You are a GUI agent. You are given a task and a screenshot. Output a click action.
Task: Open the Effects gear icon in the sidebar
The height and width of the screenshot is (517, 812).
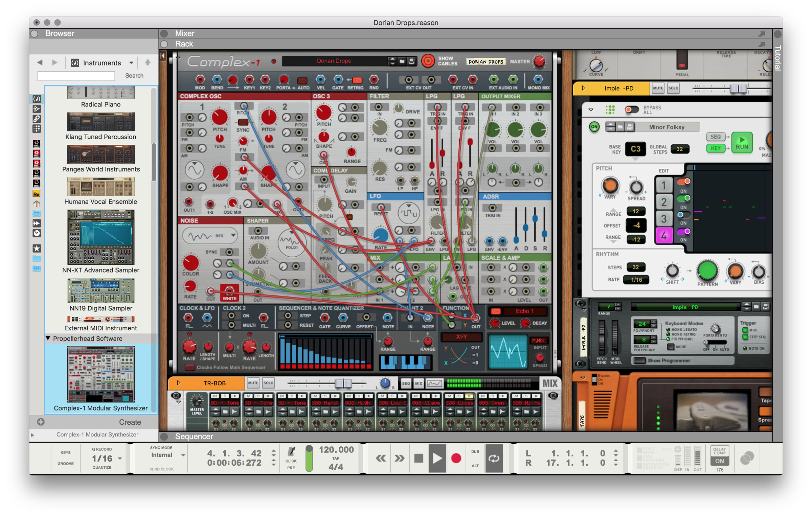(x=36, y=118)
